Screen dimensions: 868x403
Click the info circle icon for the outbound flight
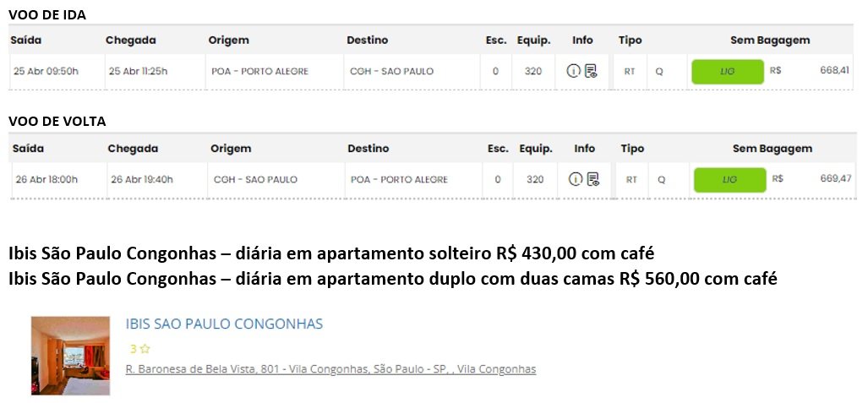573,71
